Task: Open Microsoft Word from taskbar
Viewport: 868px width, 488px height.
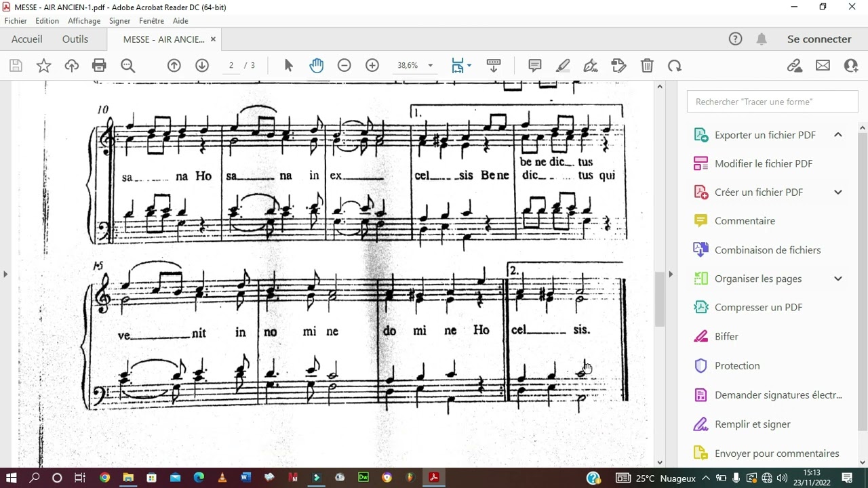Action: 245,478
